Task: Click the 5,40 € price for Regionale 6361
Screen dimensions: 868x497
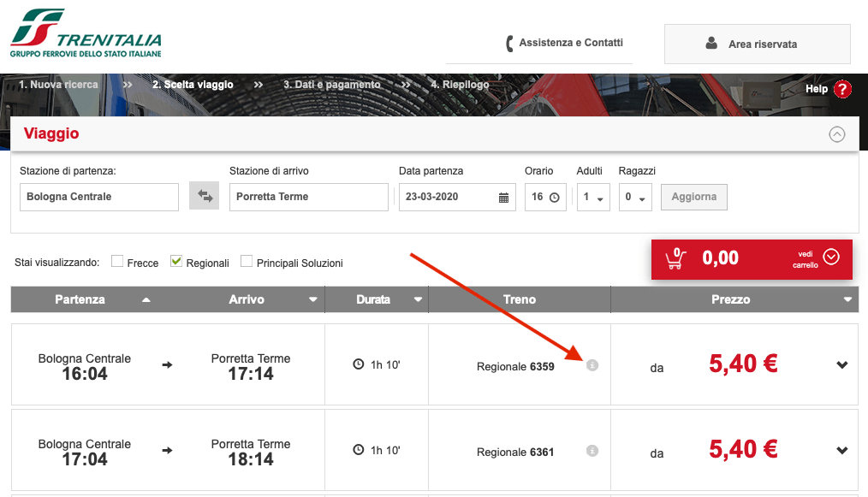Action: tap(743, 449)
